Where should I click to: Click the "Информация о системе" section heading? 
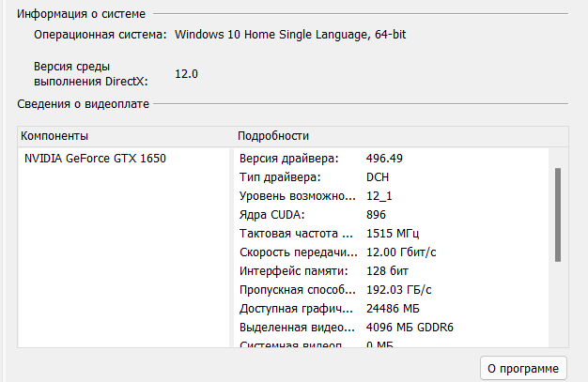(x=79, y=13)
